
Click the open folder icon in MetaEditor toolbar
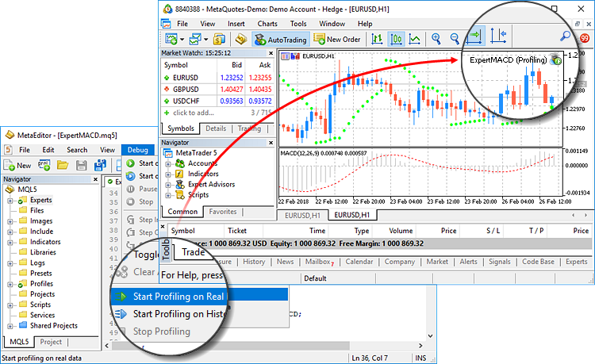[63, 165]
